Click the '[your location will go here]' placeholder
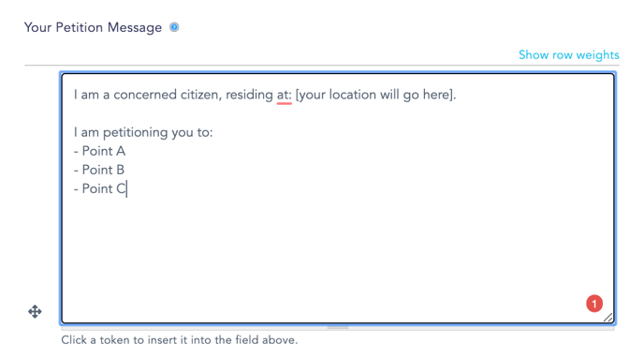This screenshot has width=644, height=359. click(x=374, y=95)
